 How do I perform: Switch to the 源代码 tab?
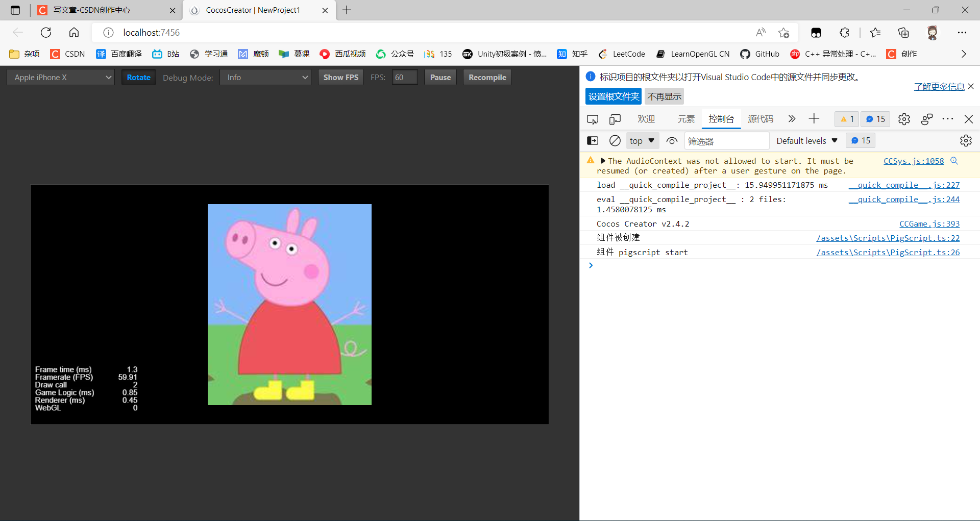[x=760, y=119]
